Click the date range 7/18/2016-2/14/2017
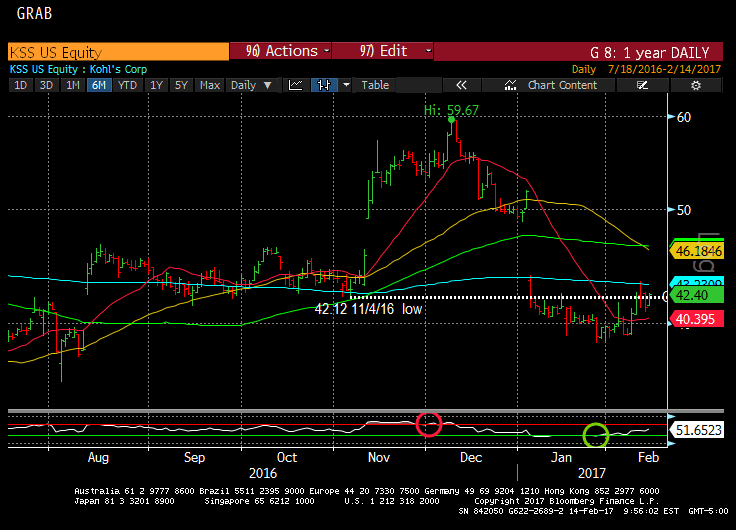 pos(664,69)
